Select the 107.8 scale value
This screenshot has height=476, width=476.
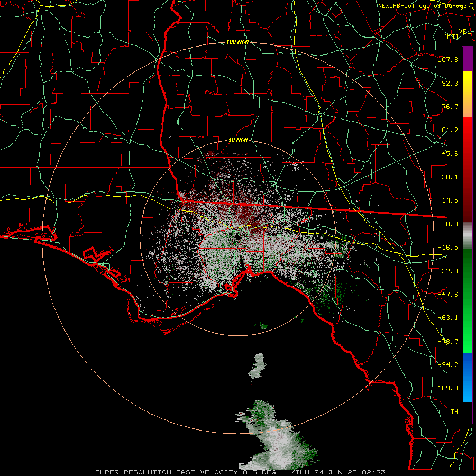(x=448, y=59)
